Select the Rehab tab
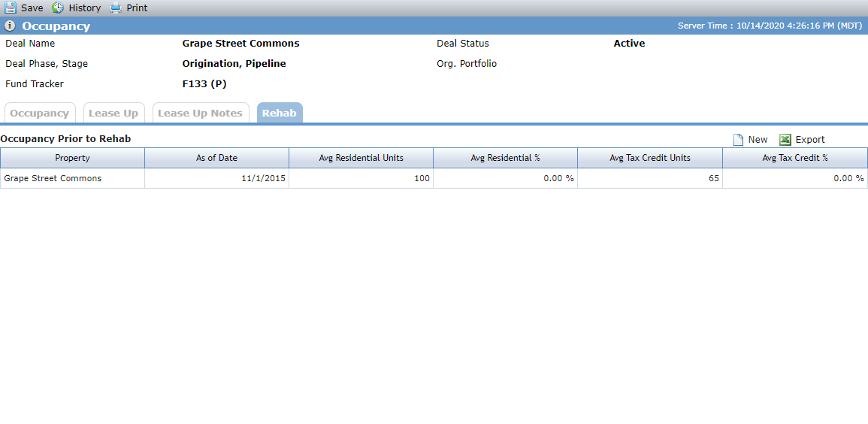The width and height of the screenshot is (868, 424). click(280, 113)
